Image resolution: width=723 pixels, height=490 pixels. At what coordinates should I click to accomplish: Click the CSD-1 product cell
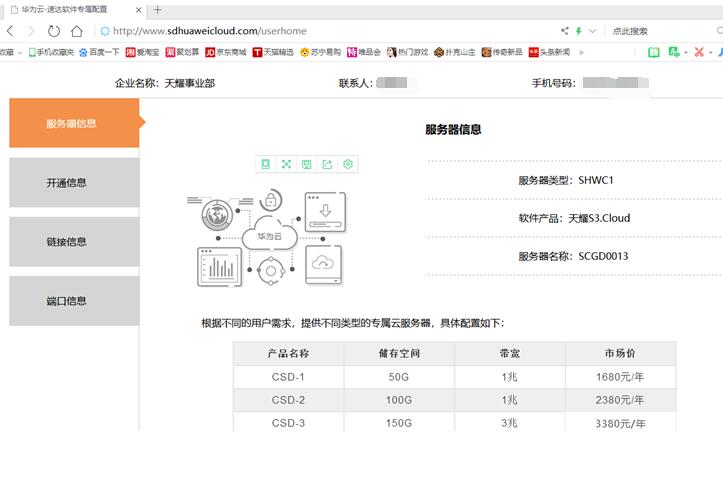click(x=288, y=377)
